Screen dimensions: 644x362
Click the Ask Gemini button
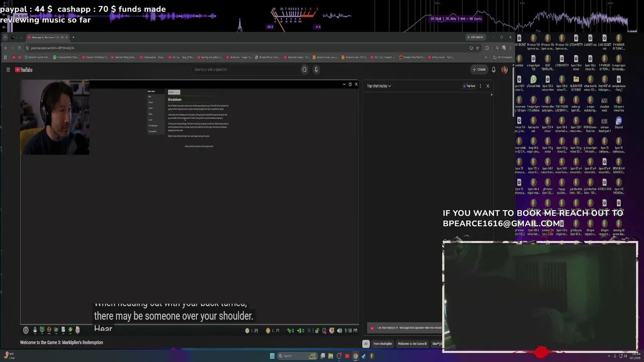pyautogui.click(x=475, y=37)
